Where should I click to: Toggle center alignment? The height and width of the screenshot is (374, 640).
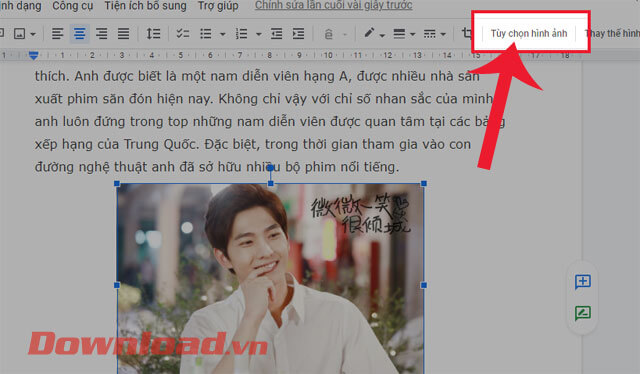[x=80, y=33]
